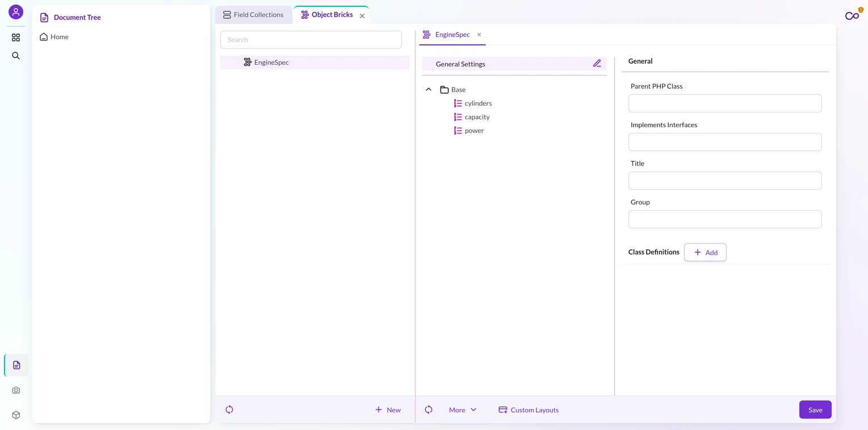Select the cylinders field in tree
Screen dimensions: 868x430
478,103
